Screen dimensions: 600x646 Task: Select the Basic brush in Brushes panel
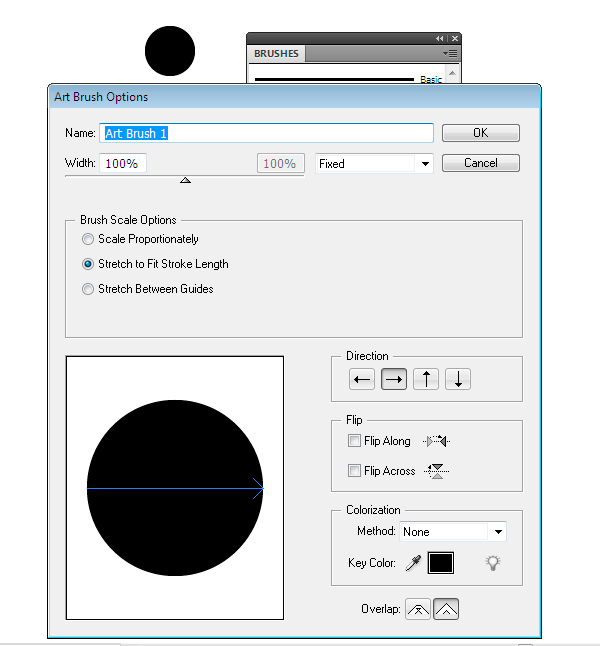coord(349,79)
